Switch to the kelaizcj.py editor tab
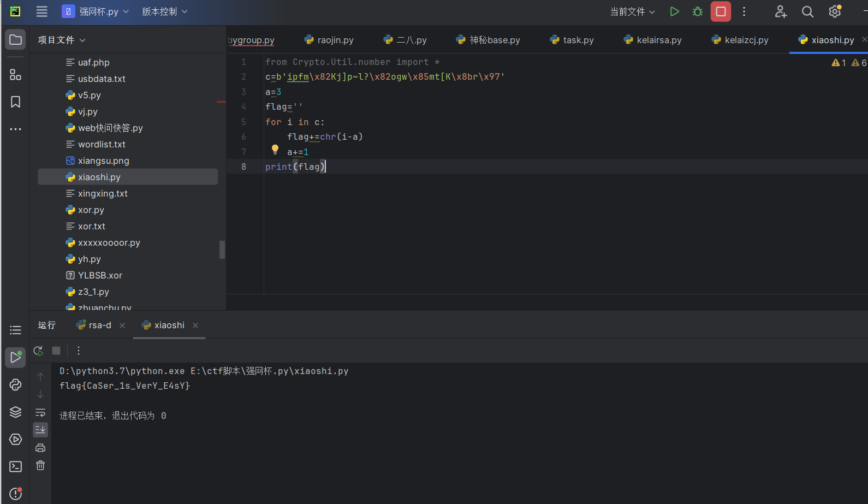This screenshot has width=868, height=504. coord(740,40)
